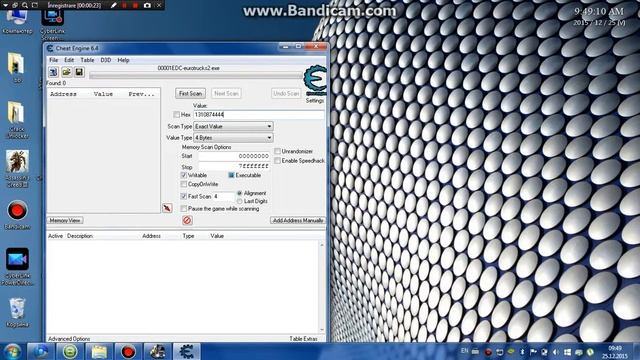Screen dimensions: 640x360
Task: Click Add Address Manually button
Action: (298, 220)
